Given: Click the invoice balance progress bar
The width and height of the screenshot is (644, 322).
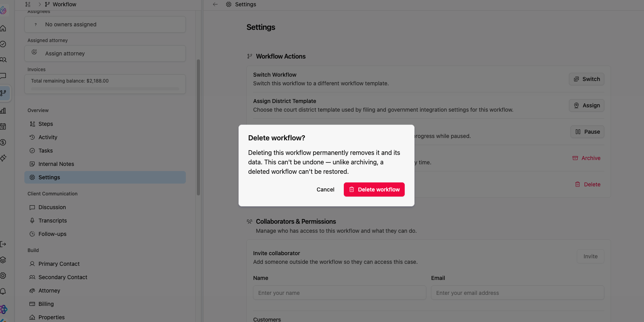Looking at the screenshot, I should (x=105, y=89).
